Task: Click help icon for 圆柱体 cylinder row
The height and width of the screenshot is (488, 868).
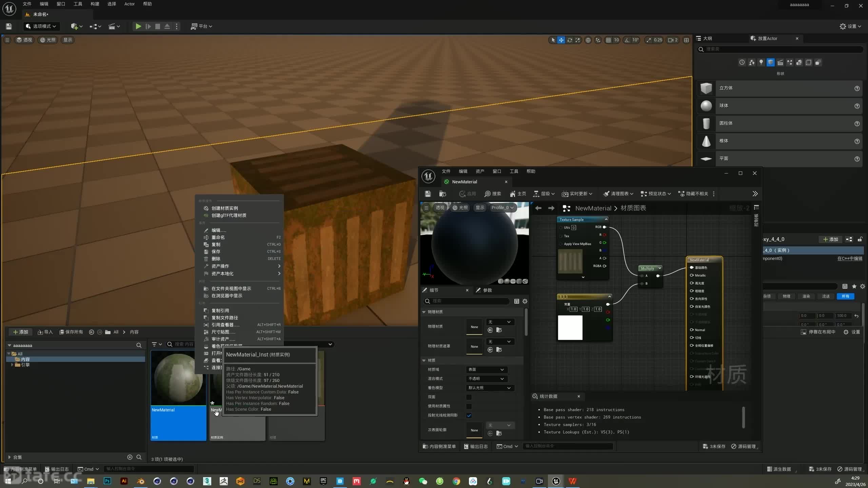Action: (x=857, y=123)
